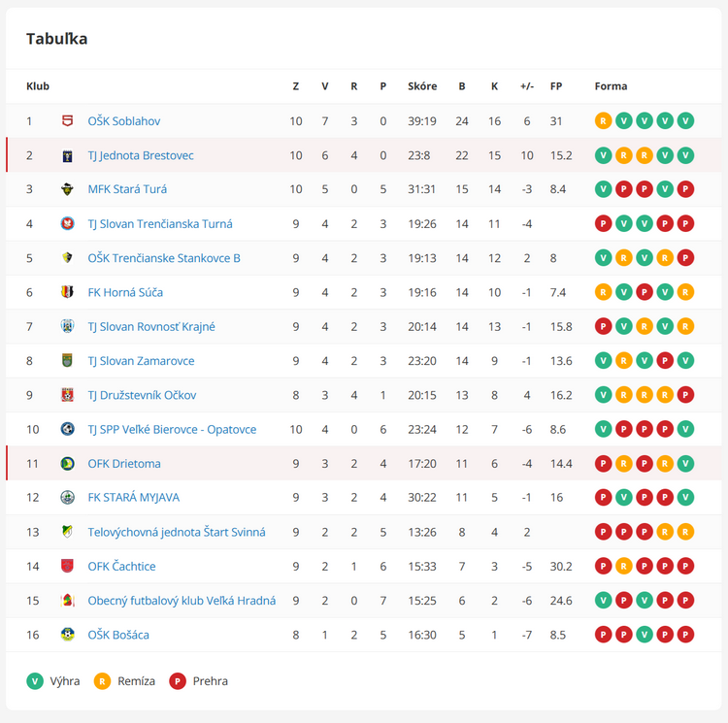Click the MFK Stará Turá club logo
The image size is (728, 723).
click(67, 189)
